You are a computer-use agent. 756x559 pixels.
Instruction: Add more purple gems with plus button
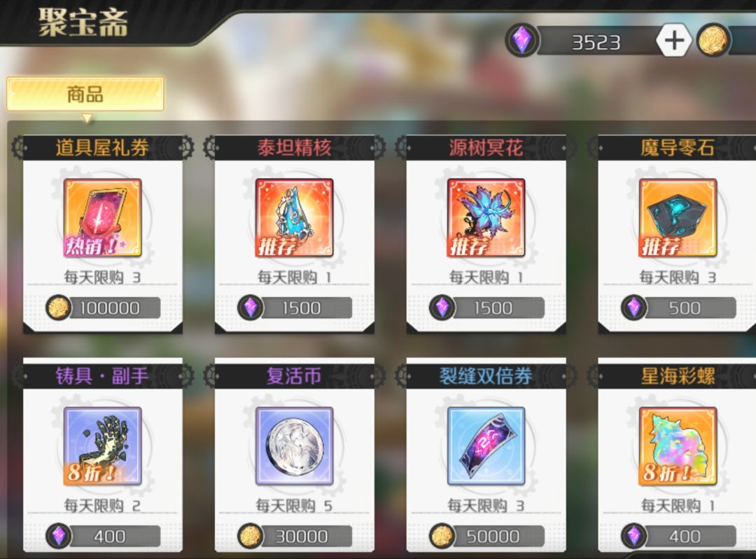click(674, 41)
